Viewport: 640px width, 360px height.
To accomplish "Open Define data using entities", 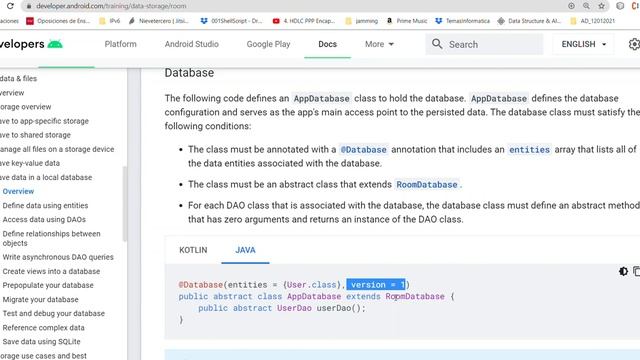I will coord(45,205).
